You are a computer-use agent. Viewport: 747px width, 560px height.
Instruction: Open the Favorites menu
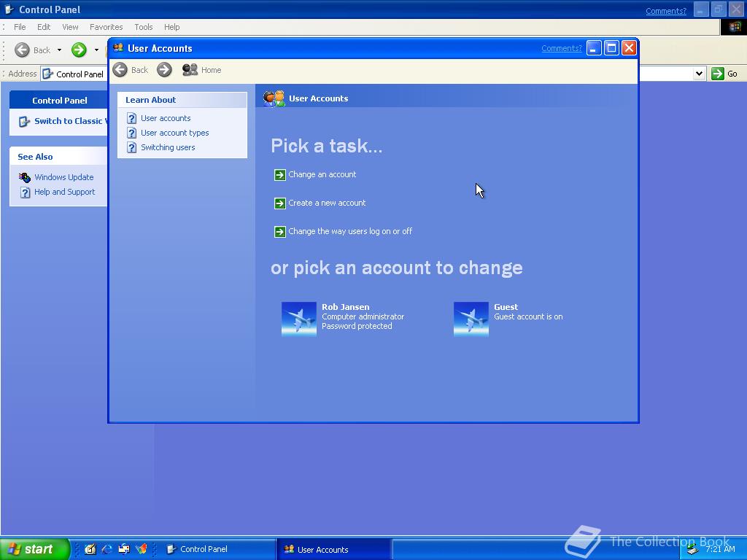(x=107, y=27)
